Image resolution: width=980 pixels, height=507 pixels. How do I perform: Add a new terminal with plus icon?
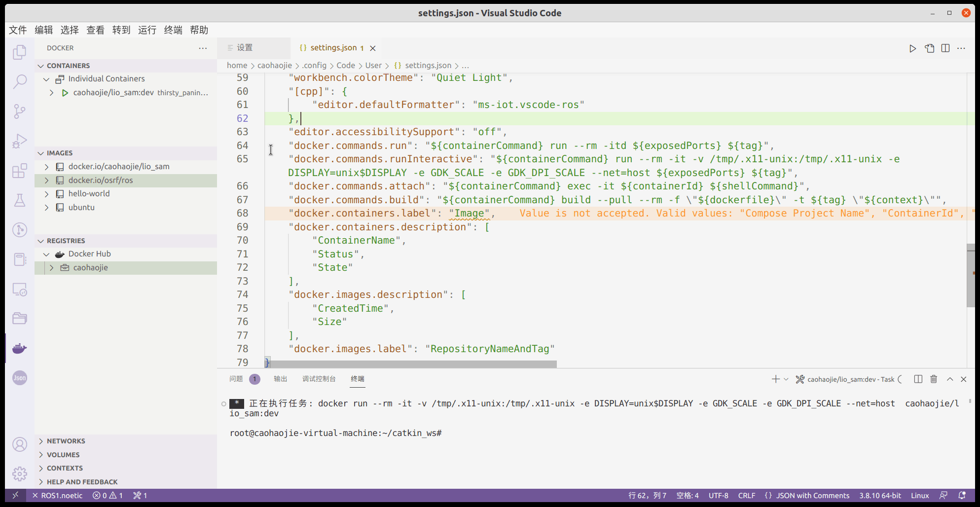tap(775, 379)
